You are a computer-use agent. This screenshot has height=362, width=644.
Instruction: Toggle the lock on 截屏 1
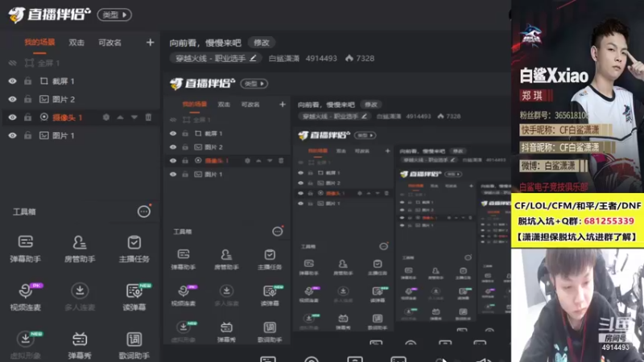tap(27, 81)
